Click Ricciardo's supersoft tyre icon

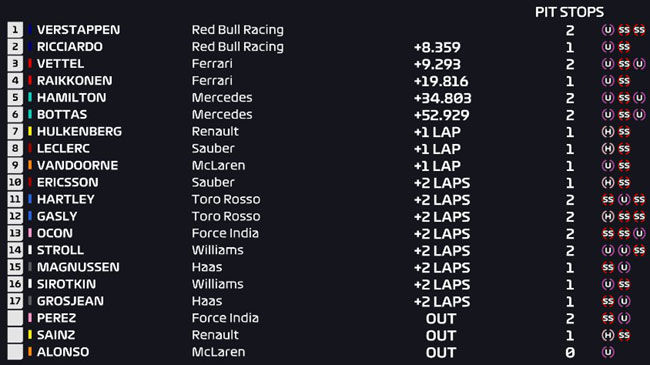click(x=624, y=47)
